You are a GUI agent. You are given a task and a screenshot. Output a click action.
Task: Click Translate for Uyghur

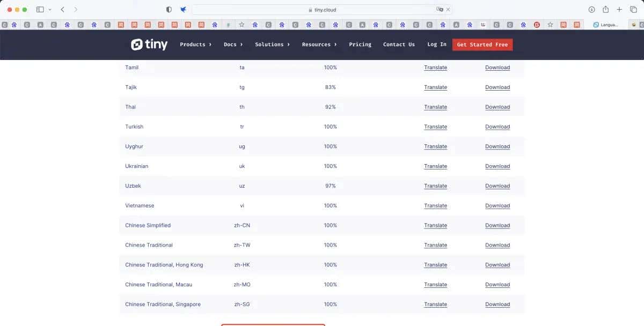click(435, 146)
